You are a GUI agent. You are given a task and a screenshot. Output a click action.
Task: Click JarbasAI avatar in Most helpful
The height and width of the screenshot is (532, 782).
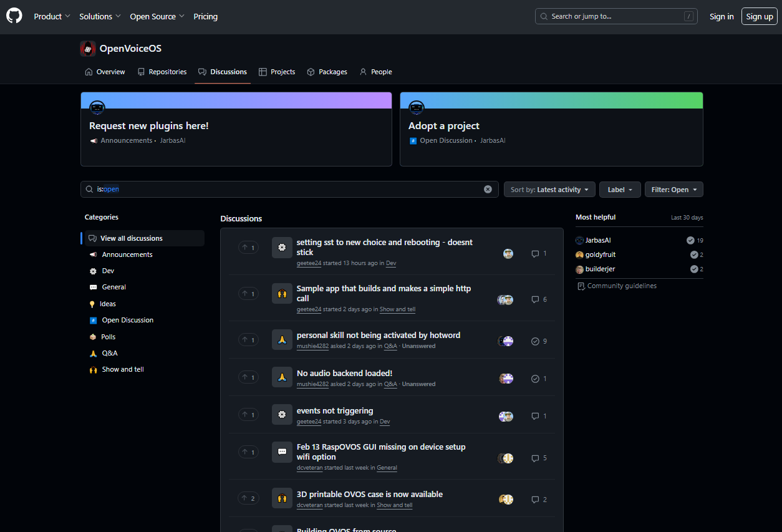[579, 240]
